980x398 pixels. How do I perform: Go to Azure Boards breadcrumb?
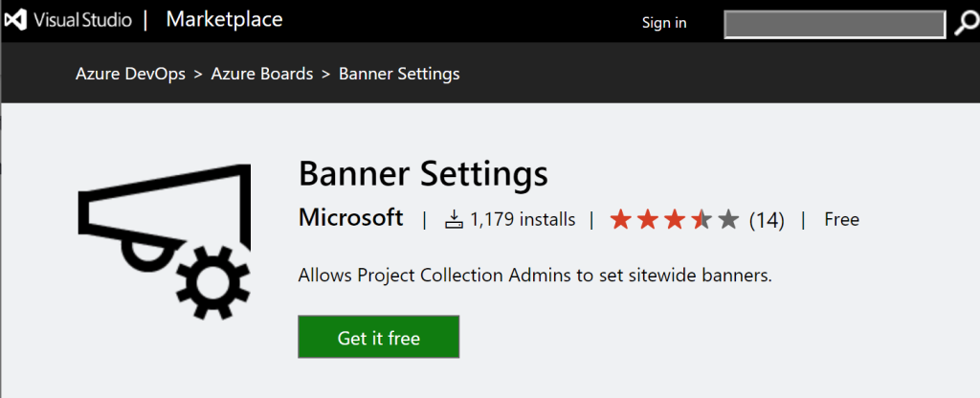tap(262, 74)
